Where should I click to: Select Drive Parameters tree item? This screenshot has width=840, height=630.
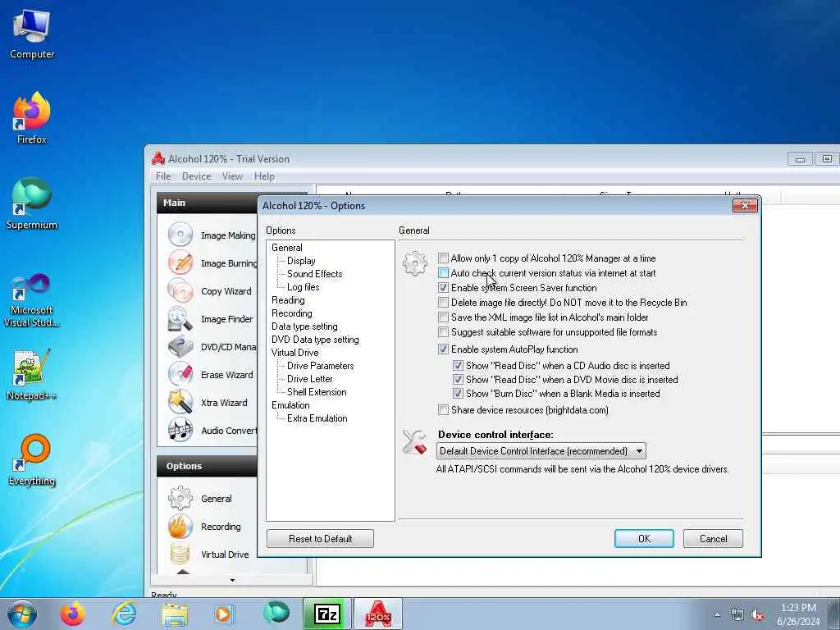click(x=321, y=366)
